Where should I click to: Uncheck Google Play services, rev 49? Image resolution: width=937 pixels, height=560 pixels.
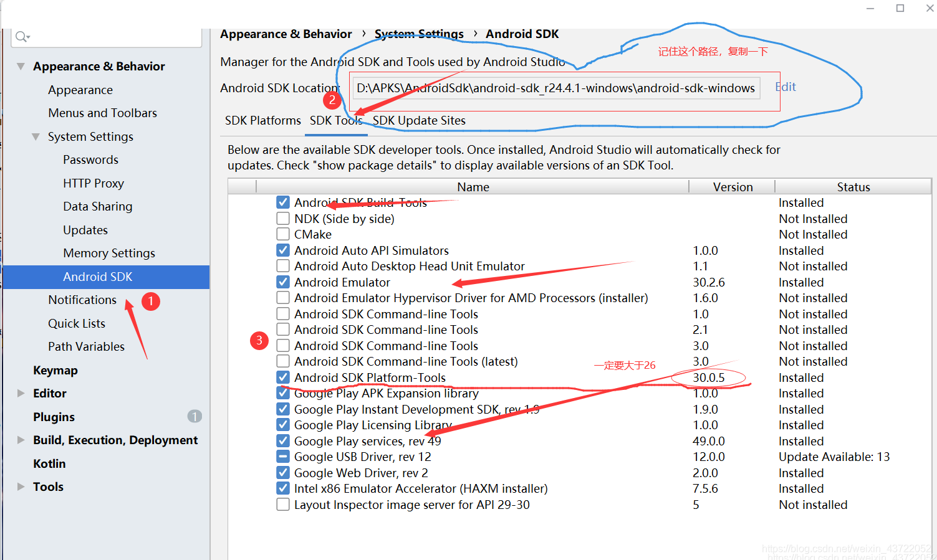point(283,441)
